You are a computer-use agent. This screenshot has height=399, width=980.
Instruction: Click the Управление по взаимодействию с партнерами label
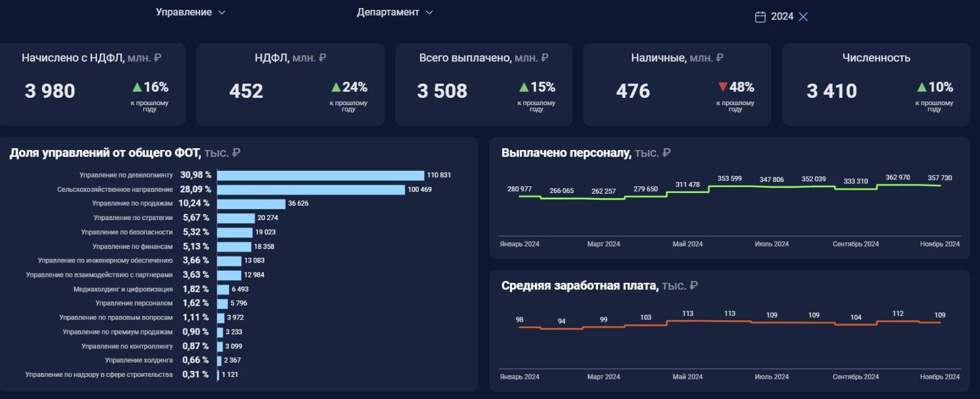pyautogui.click(x=99, y=275)
